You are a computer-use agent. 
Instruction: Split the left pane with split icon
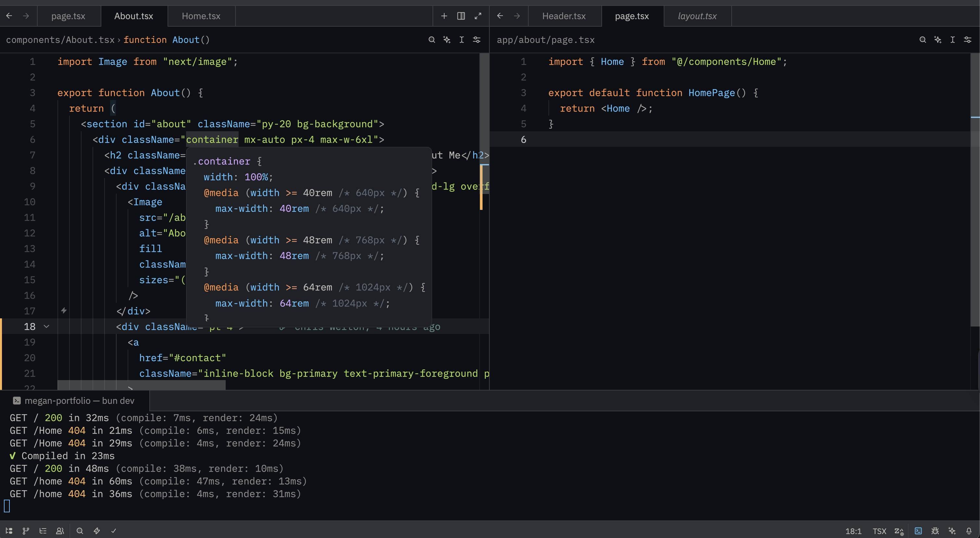(461, 16)
